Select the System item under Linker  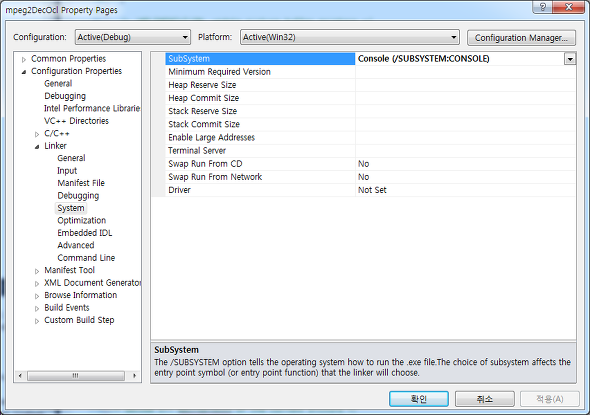tap(71, 208)
